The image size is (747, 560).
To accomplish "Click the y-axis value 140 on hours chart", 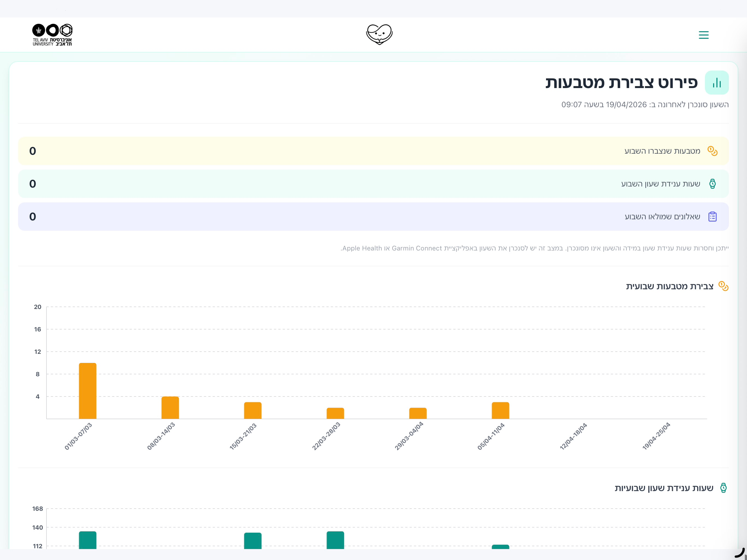I will [x=37, y=527].
